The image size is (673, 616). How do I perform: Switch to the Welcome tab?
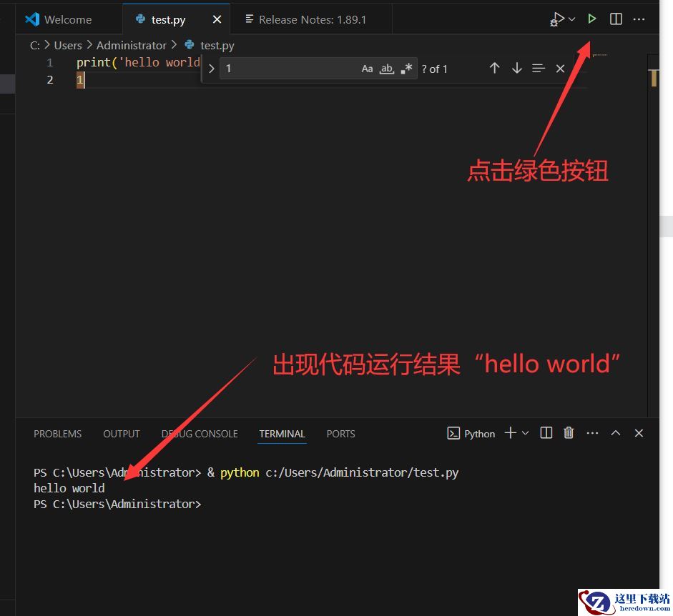click(x=69, y=20)
